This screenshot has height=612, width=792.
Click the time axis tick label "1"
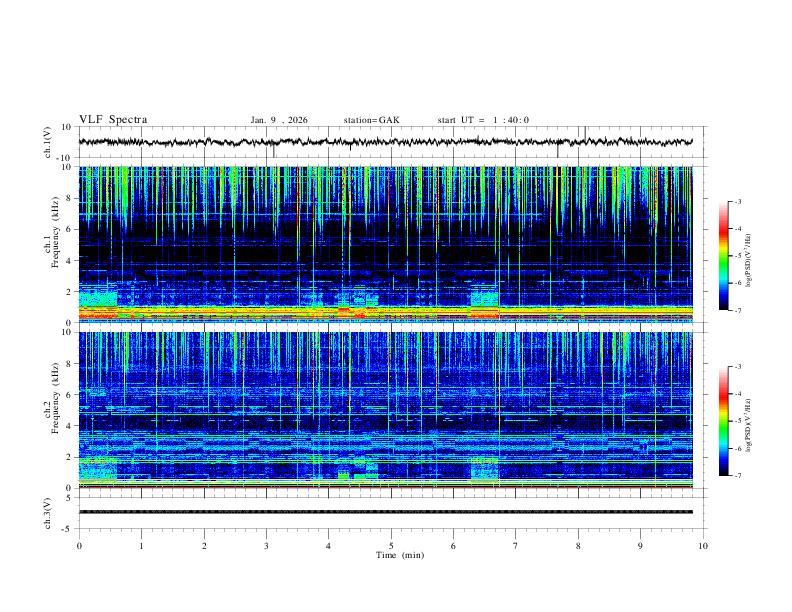coord(141,546)
